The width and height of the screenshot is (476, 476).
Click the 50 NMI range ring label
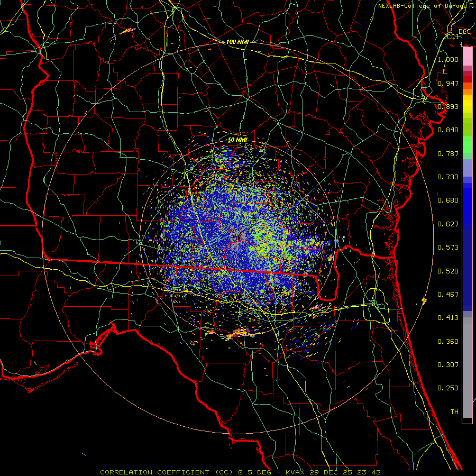[x=237, y=140]
